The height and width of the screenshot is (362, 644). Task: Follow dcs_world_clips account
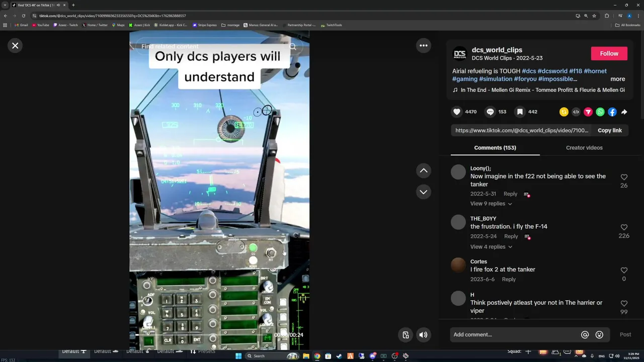pos(609,54)
